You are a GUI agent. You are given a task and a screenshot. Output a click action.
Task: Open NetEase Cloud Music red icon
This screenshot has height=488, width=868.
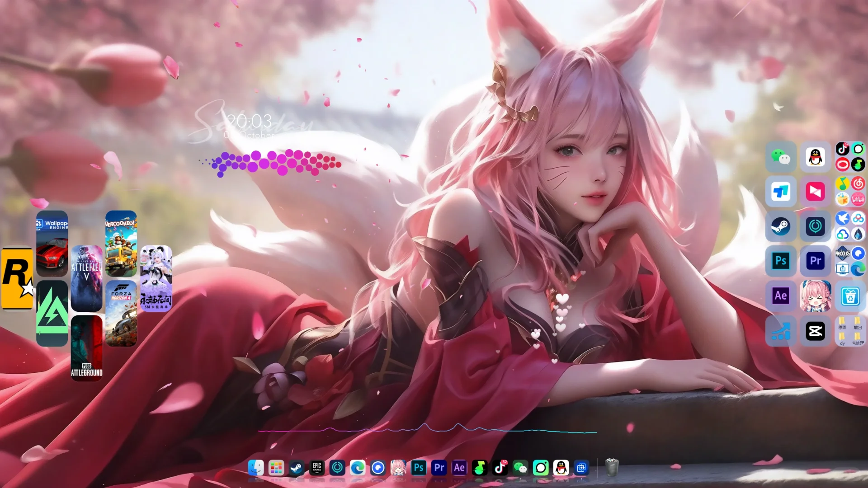coord(858,183)
